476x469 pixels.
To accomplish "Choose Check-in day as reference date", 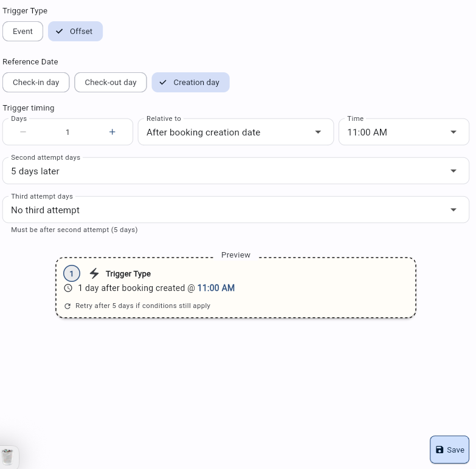I will pos(36,83).
